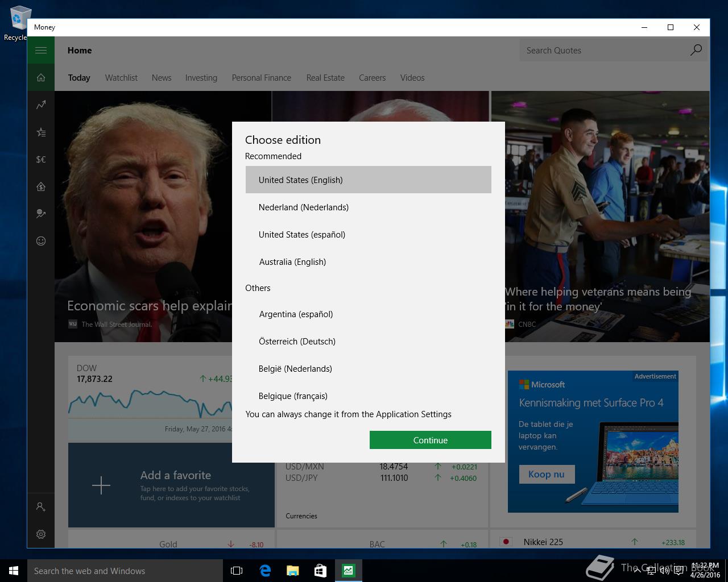The image size is (728, 582).
Task: Switch to the Videos tab
Action: (x=412, y=78)
